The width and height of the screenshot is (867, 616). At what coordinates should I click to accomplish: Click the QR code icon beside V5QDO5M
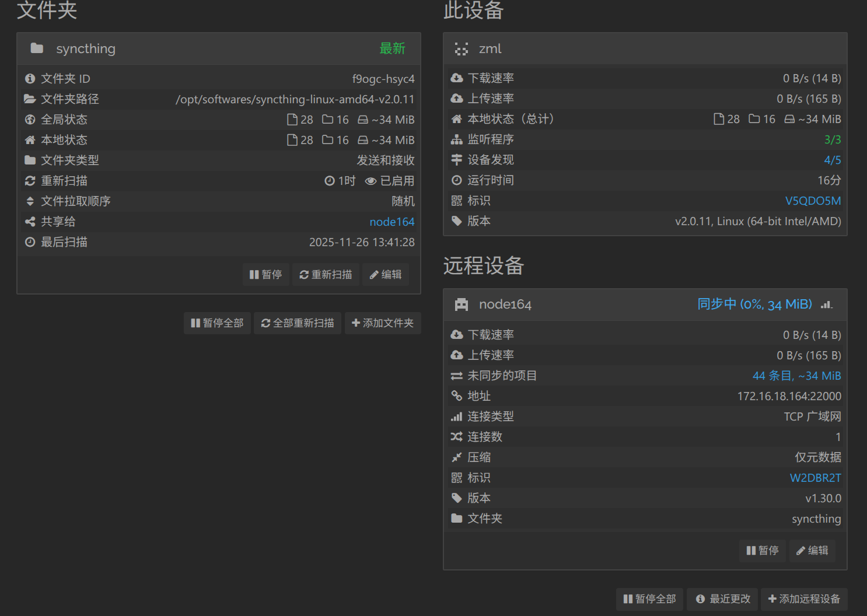(x=456, y=201)
